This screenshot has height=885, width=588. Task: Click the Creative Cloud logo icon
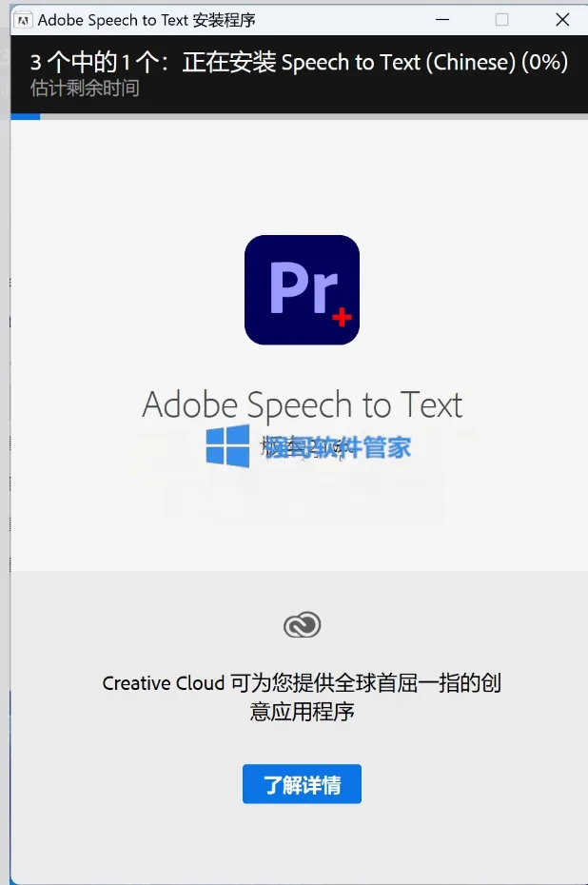(302, 625)
